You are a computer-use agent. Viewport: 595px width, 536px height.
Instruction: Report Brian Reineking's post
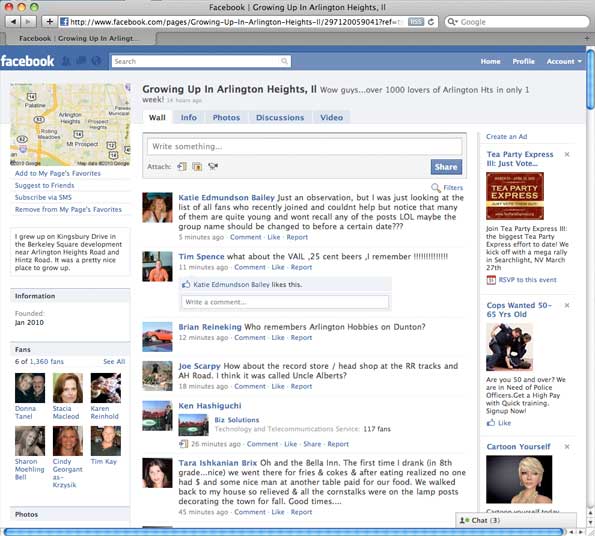pyautogui.click(x=301, y=338)
